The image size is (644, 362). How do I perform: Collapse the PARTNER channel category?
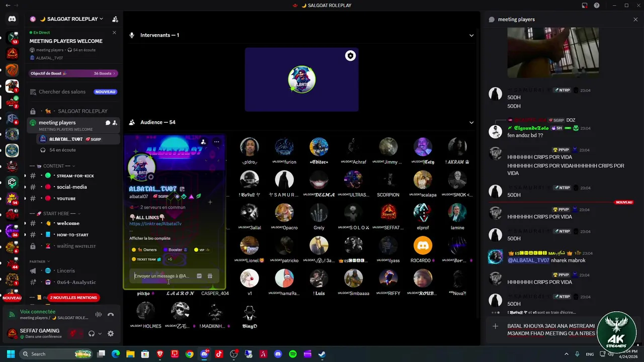(x=40, y=261)
